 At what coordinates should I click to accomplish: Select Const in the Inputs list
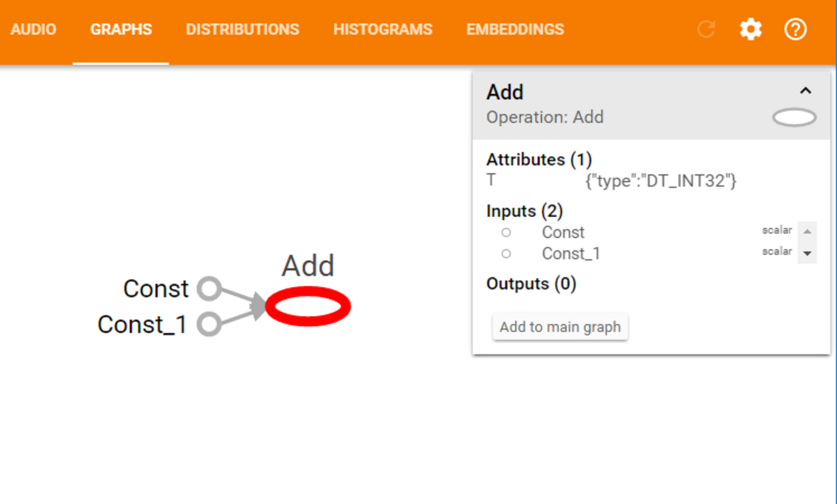[x=563, y=232]
